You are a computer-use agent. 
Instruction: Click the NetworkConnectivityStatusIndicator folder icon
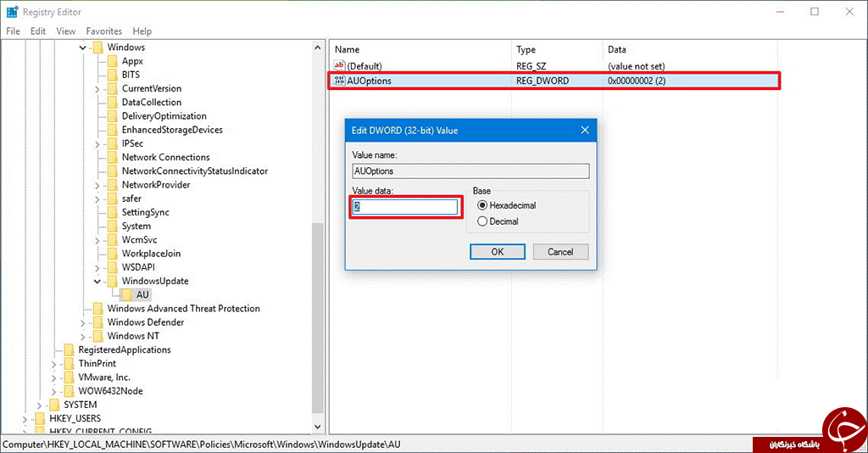coord(113,171)
